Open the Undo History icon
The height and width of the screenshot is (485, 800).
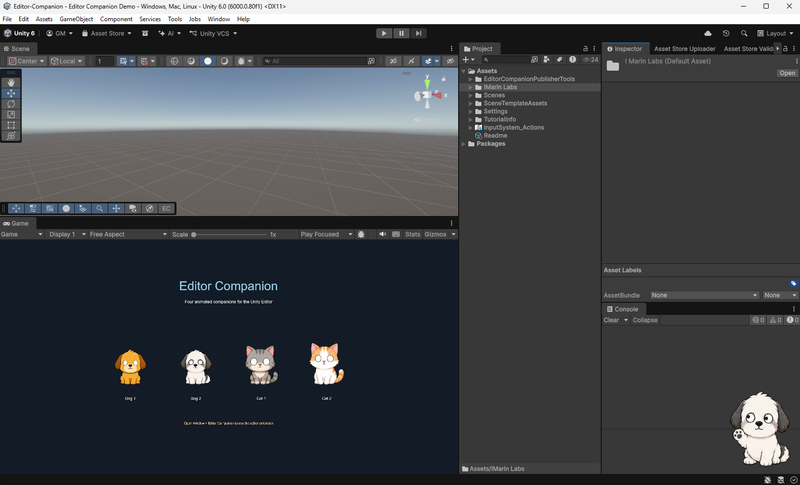(726, 33)
